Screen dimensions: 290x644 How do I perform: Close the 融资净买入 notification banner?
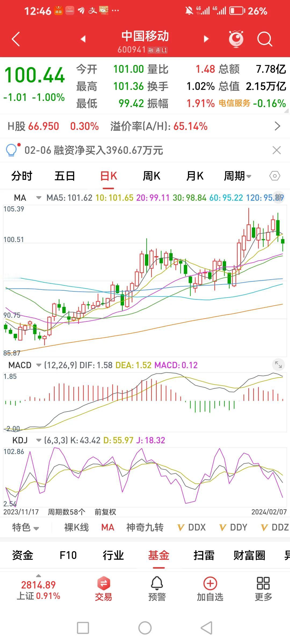[x=277, y=150]
